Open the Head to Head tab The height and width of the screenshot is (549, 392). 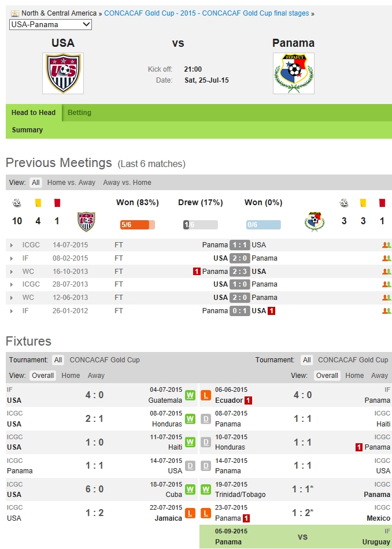coord(34,113)
